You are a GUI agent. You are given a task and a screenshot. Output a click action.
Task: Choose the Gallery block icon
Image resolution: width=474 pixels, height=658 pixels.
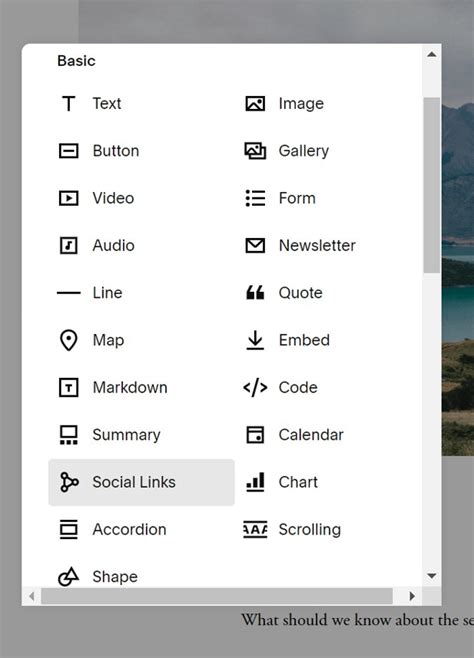point(255,151)
